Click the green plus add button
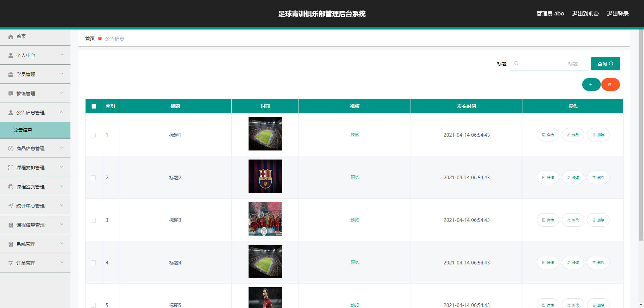The image size is (644, 308). [591, 84]
